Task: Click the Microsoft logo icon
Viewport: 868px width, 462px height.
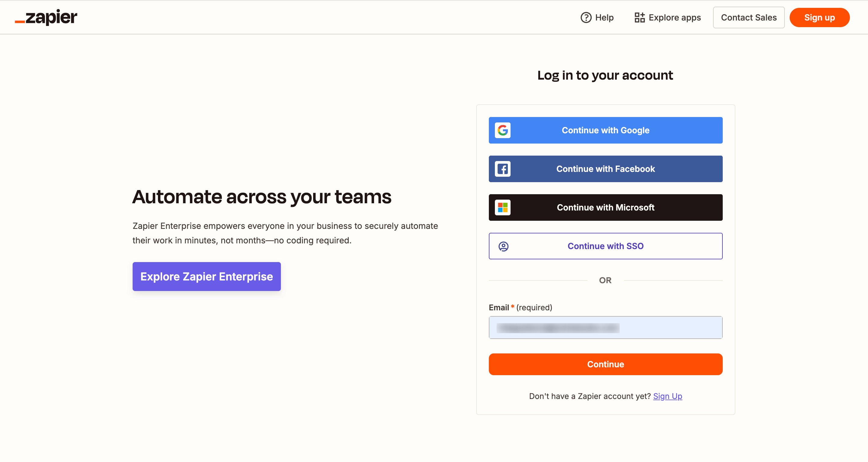Action: (502, 207)
